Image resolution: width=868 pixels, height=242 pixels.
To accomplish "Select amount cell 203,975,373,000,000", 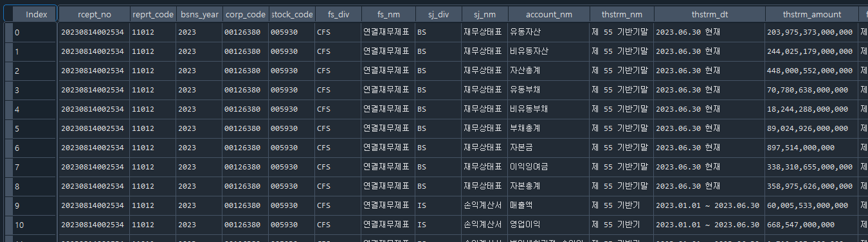I will click(812, 32).
